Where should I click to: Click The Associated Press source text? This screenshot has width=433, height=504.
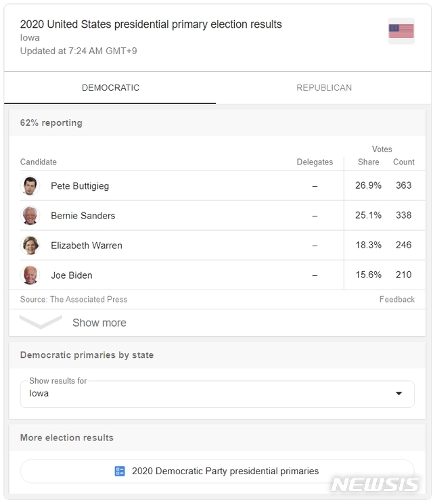point(89,300)
